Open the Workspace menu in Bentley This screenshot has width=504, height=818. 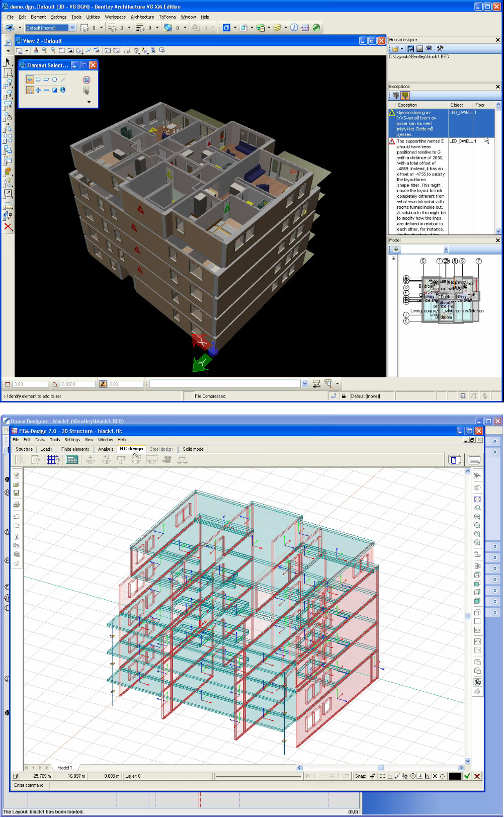coord(115,17)
